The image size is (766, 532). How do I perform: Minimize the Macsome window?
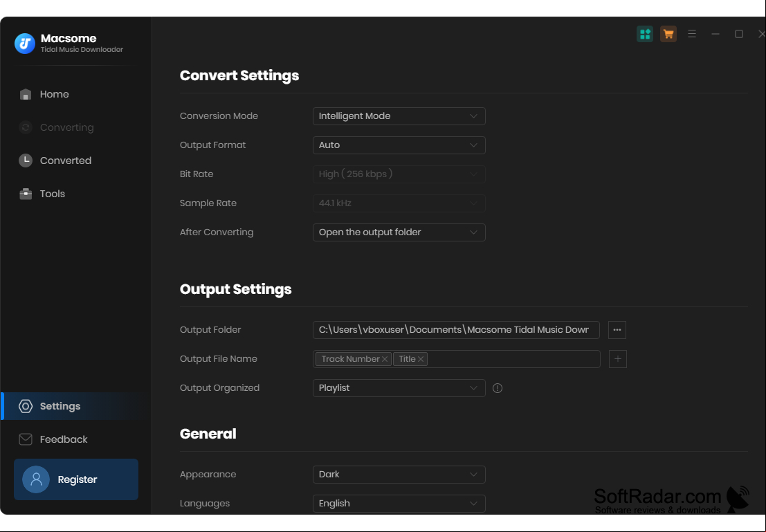tap(715, 34)
